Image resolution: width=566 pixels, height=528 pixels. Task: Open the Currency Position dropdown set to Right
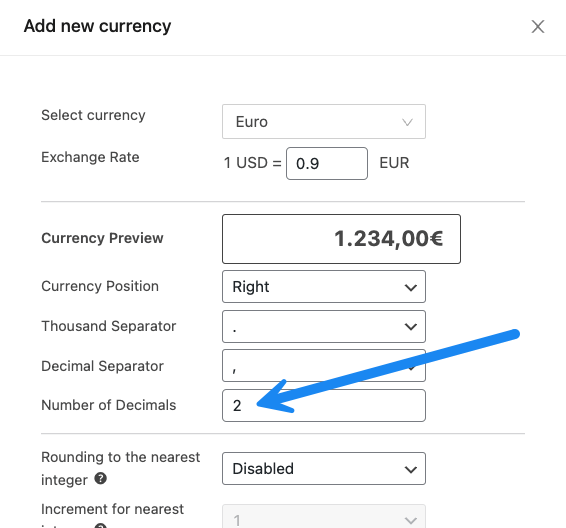[x=324, y=287]
